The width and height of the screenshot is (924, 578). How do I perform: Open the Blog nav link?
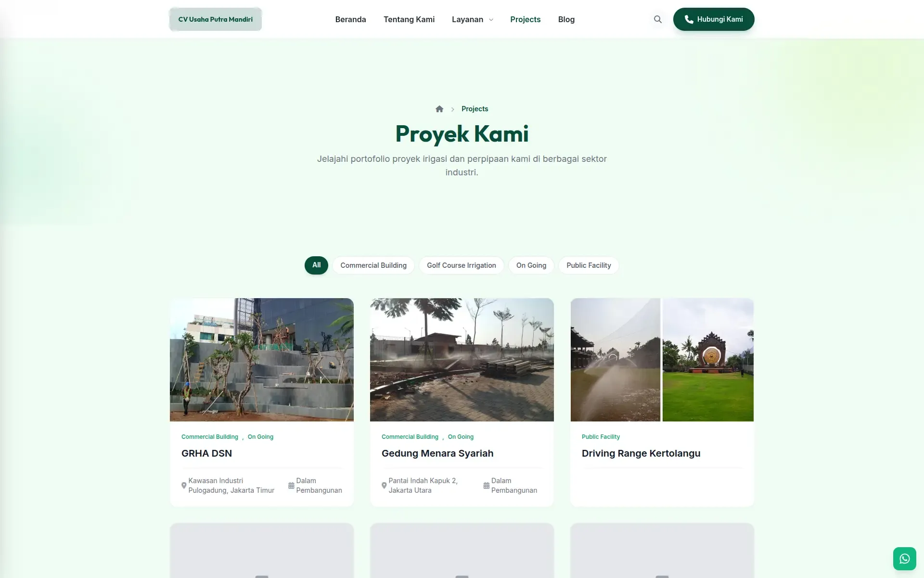coord(566,19)
